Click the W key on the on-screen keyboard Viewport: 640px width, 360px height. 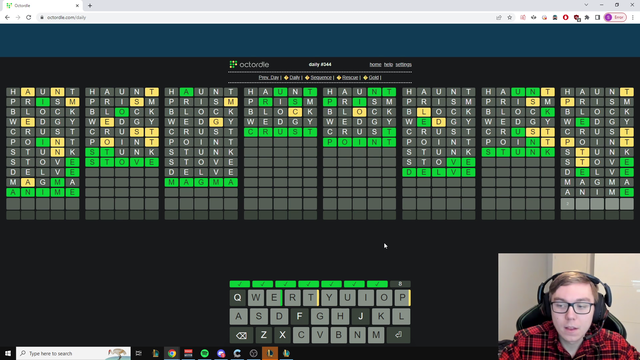coord(256,298)
